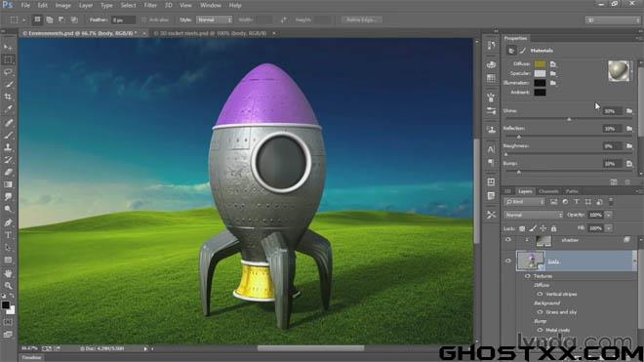This screenshot has height=362, width=644.
Task: Open the Filter menu
Action: [x=150, y=5]
